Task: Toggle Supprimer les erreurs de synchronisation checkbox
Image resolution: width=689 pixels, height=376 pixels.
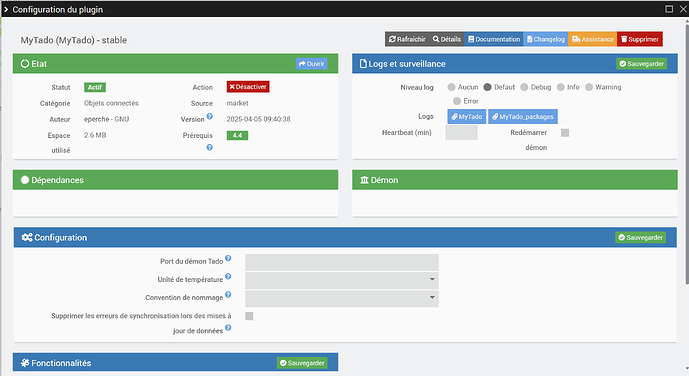Action: point(249,316)
